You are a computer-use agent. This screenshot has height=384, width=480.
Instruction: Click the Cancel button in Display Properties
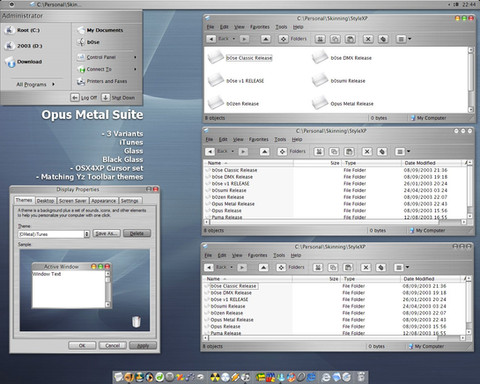(x=113, y=345)
